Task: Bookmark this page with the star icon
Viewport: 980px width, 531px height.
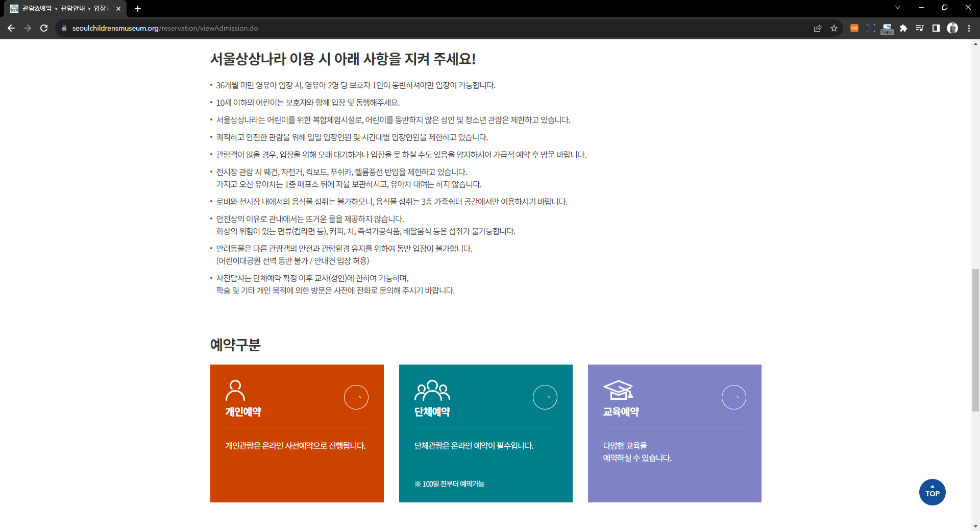Action: pyautogui.click(x=834, y=28)
